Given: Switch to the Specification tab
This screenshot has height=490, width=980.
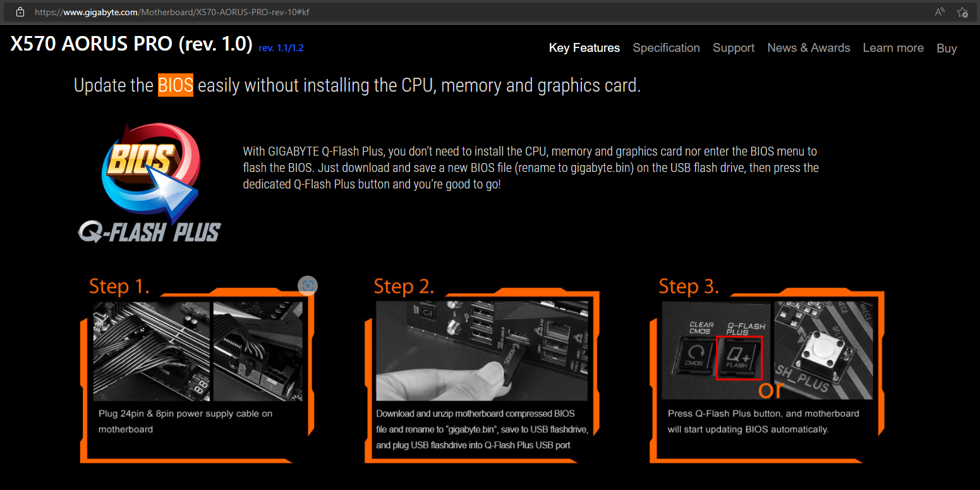Looking at the screenshot, I should click(x=666, y=48).
